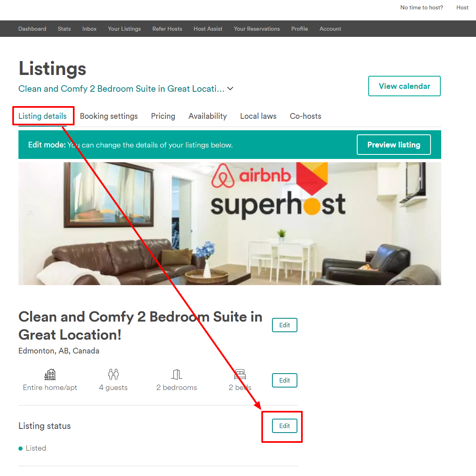This screenshot has height=476, width=476.
Task: Edit the listing title
Action: [284, 325]
